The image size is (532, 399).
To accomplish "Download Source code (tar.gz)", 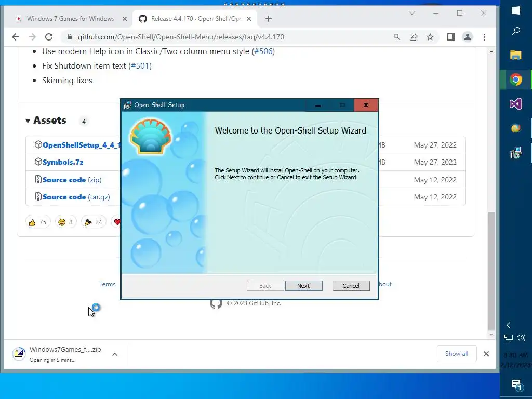I will (x=76, y=197).
